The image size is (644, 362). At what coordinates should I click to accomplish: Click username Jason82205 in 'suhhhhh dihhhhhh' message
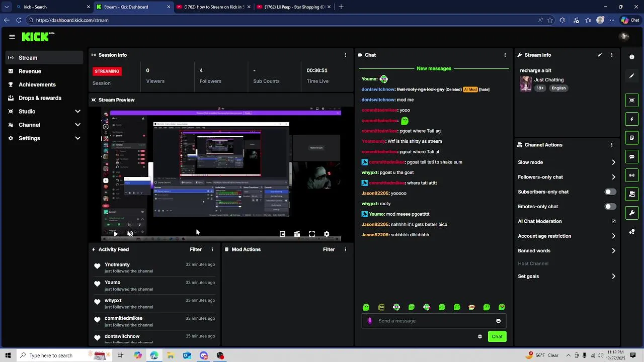point(375,235)
